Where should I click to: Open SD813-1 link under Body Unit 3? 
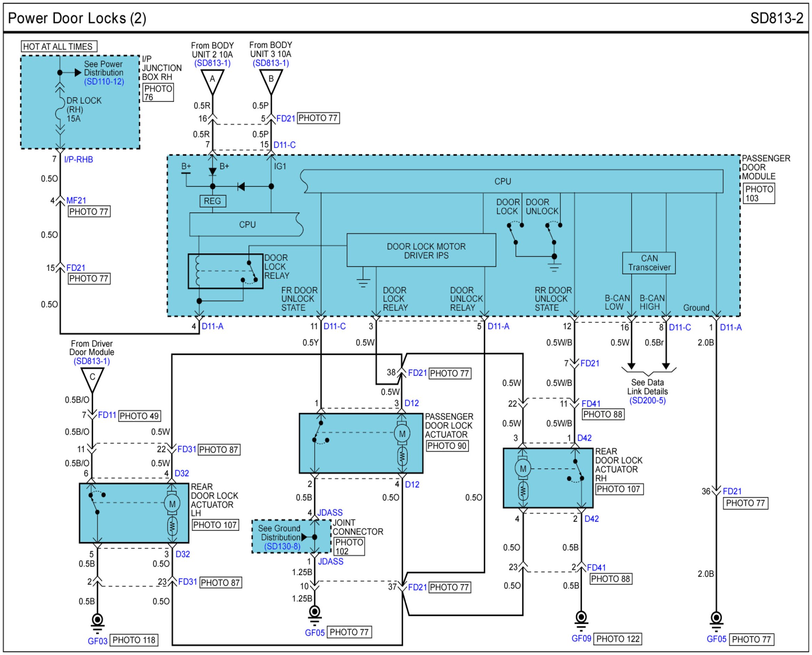(270, 63)
